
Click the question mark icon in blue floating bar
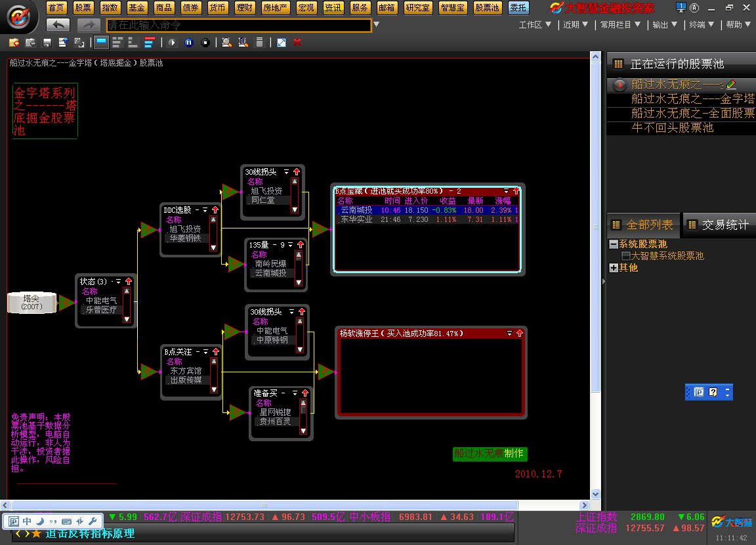713,392
